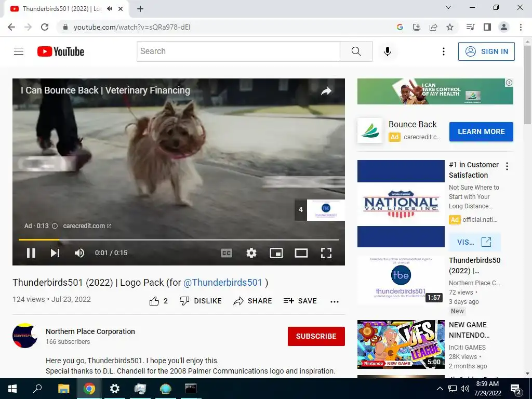Screen dimensions: 532x399
Task: Click the address bar URL
Action: 132,27
